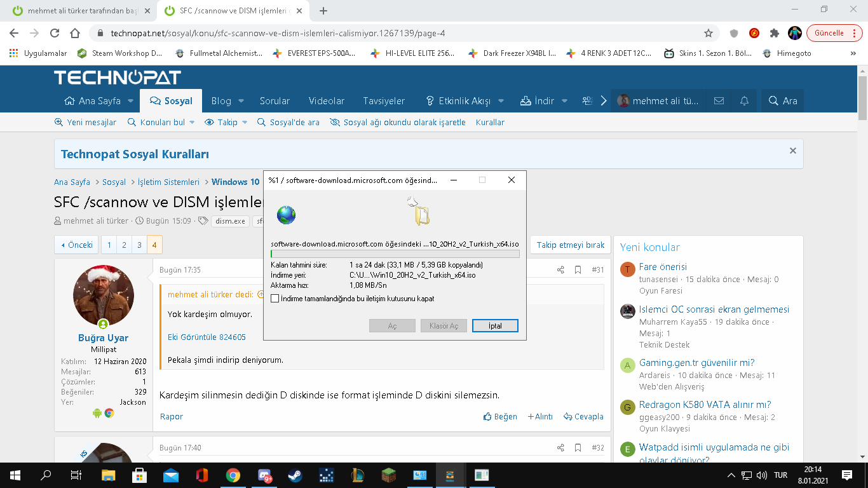Open the Windows Start menu
The width and height of the screenshot is (868, 488).
click(15, 475)
